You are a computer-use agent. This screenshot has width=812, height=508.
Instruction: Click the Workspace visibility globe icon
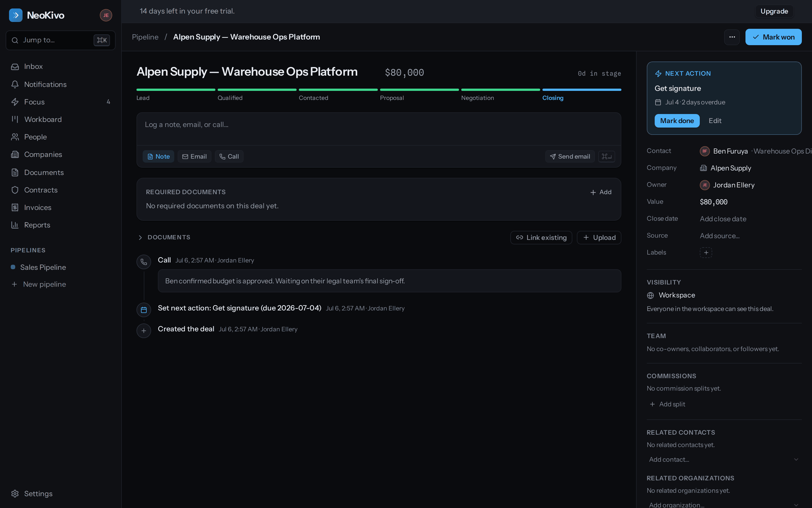(650, 295)
